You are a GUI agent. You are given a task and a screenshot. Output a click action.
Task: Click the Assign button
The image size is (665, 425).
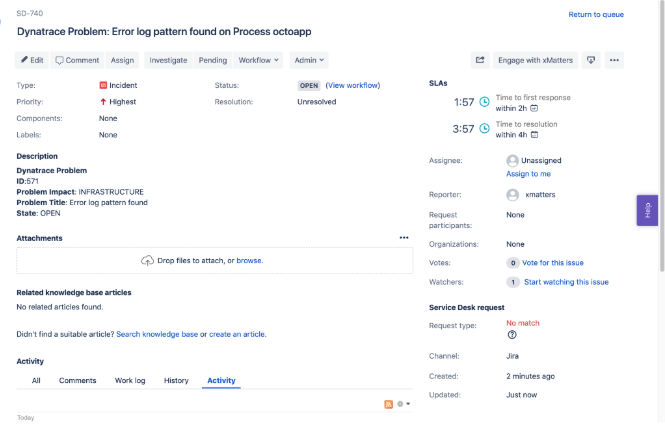pos(122,60)
